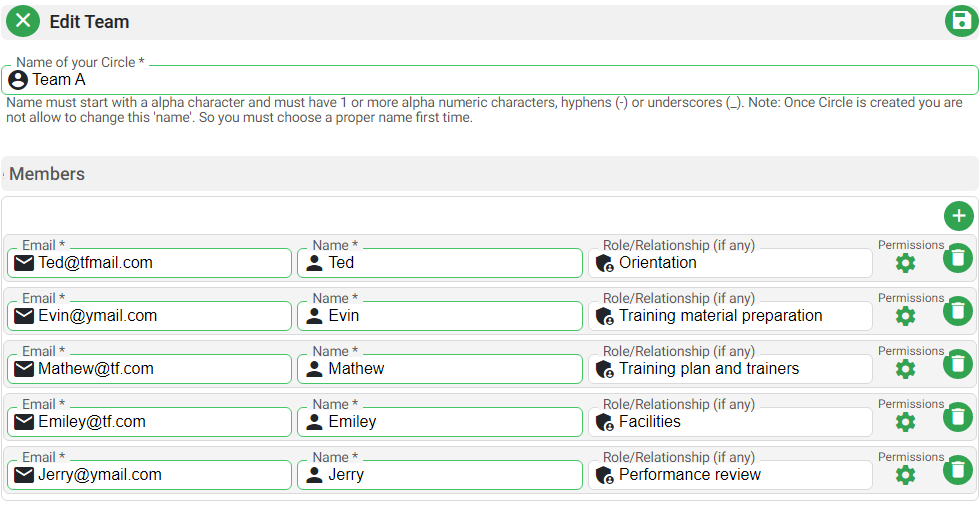Open permissions gear for Evin
980x508 pixels.
click(x=905, y=316)
